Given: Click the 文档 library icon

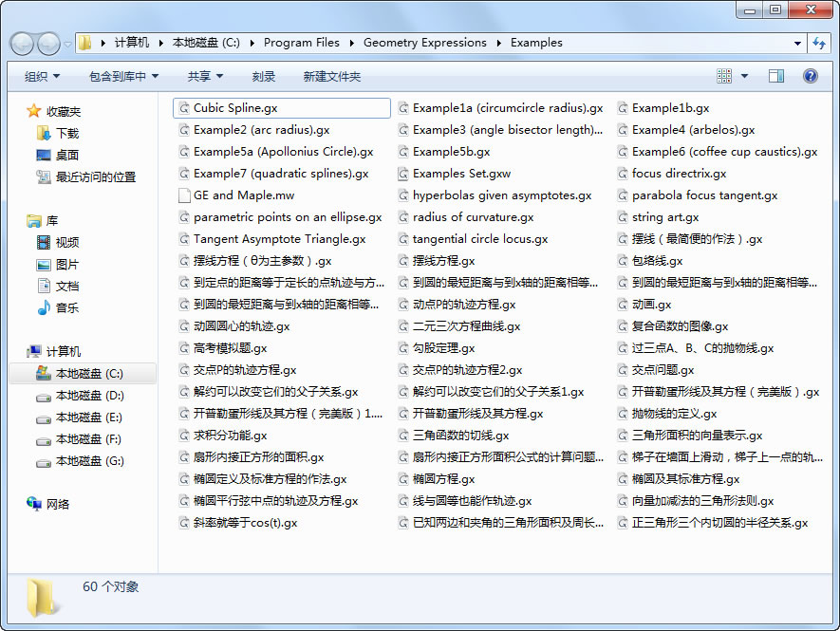Looking at the screenshot, I should 44,286.
